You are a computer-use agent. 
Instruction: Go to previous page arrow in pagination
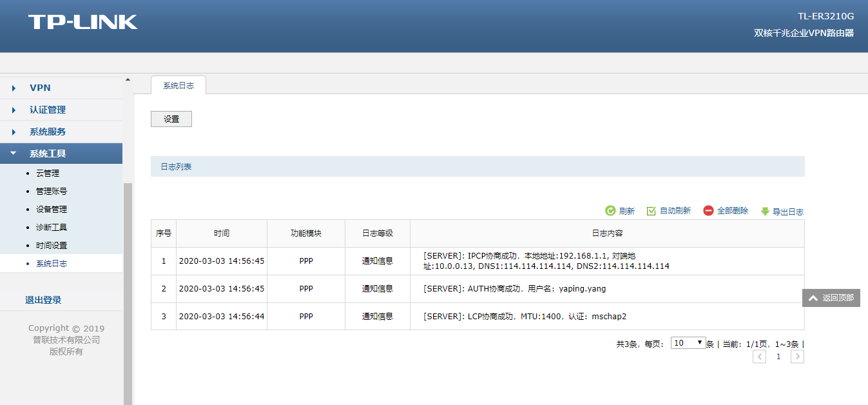click(x=760, y=357)
